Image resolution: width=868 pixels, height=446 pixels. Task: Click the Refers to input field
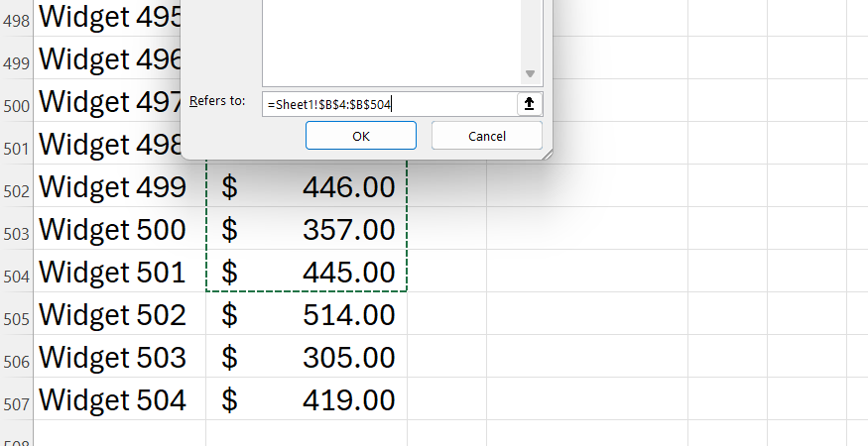click(389, 104)
